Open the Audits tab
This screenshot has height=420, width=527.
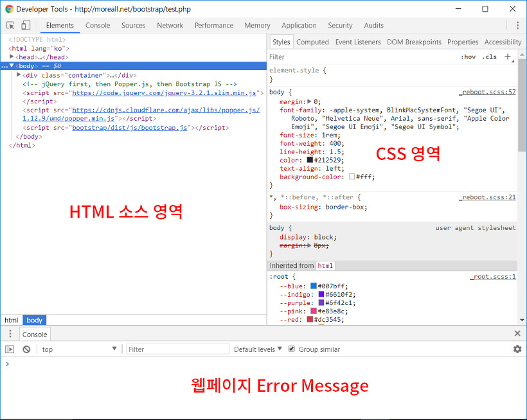pos(374,26)
